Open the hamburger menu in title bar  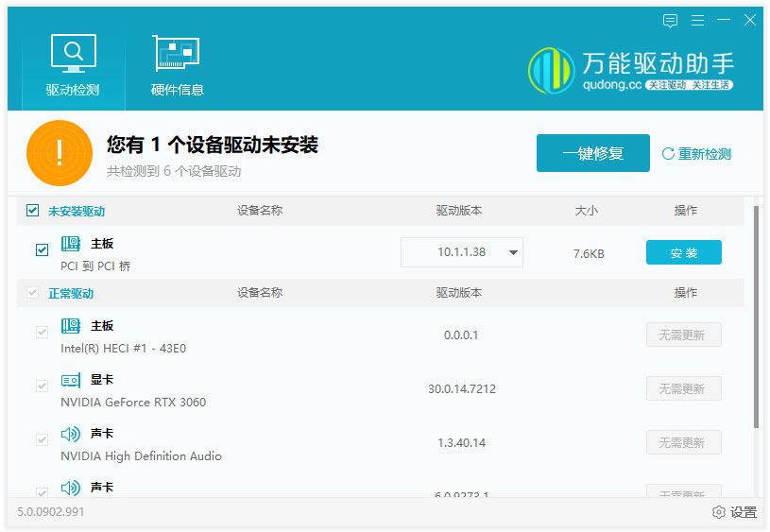point(697,20)
